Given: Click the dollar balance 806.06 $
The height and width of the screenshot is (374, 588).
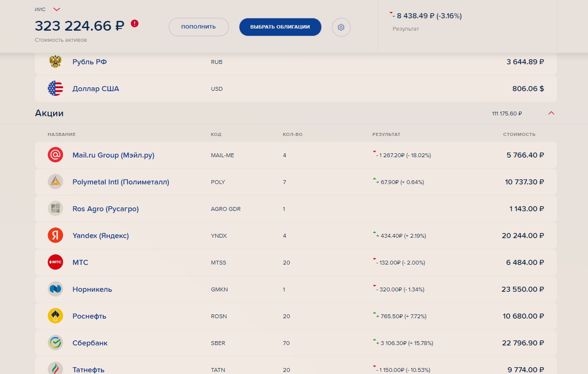Looking at the screenshot, I should [x=528, y=89].
